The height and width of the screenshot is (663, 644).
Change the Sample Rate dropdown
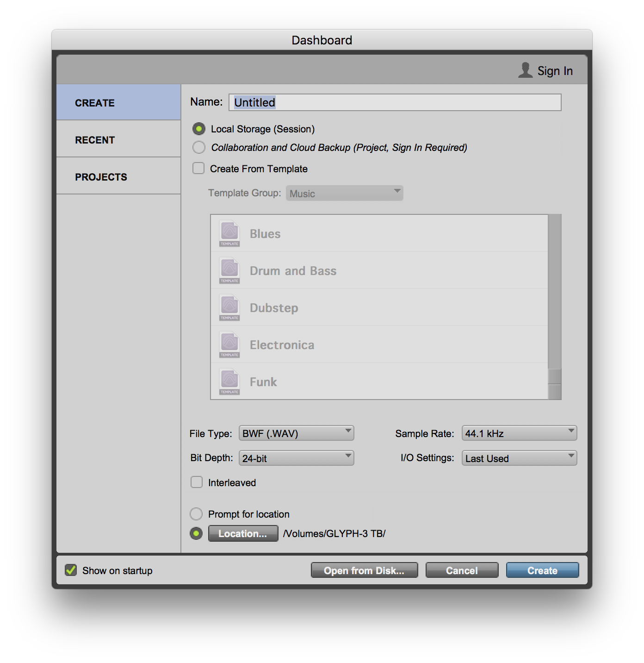pos(519,433)
